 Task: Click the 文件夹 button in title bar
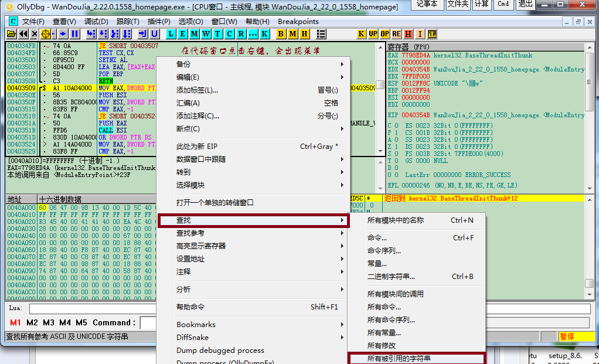click(x=458, y=4)
